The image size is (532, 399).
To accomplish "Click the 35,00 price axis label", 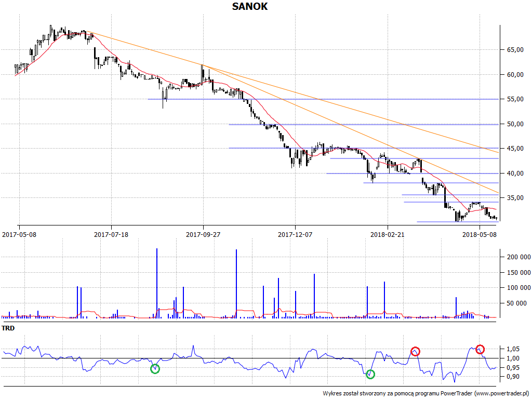I will point(515,198).
